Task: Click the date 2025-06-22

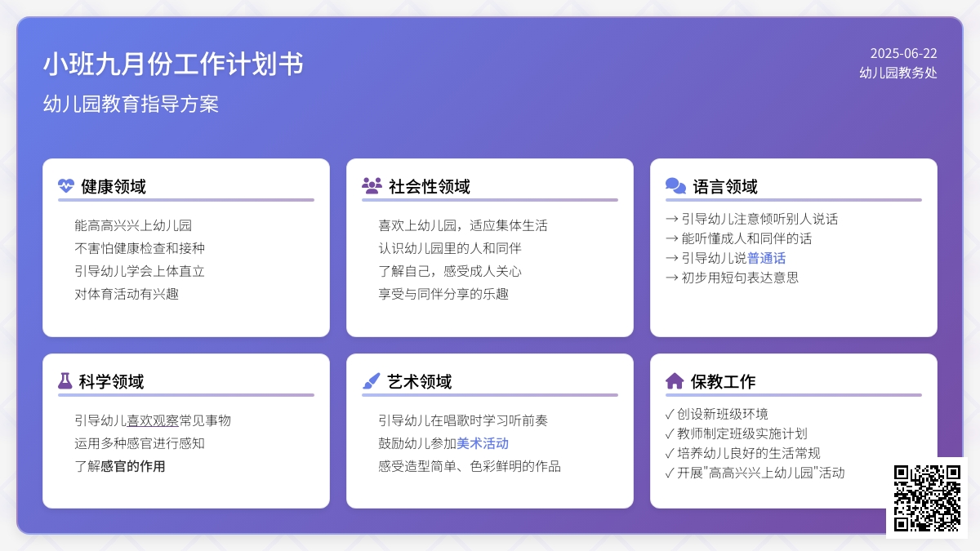Action: [x=904, y=53]
